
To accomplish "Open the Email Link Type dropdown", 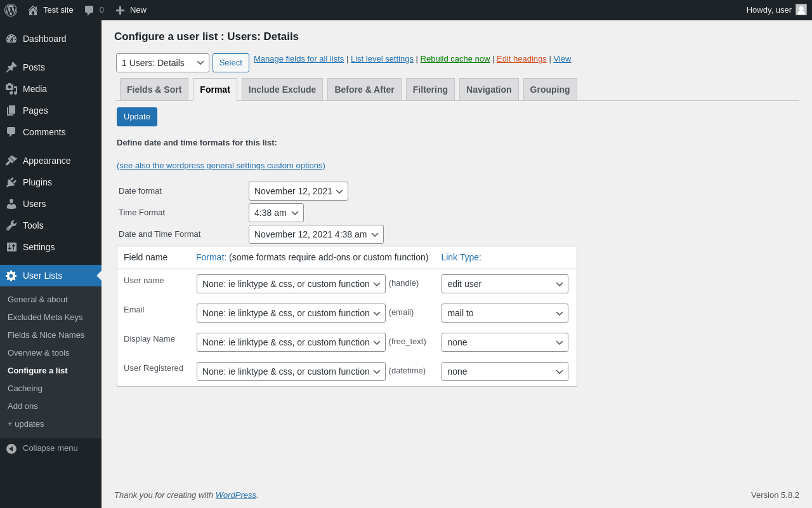I will pos(504,313).
